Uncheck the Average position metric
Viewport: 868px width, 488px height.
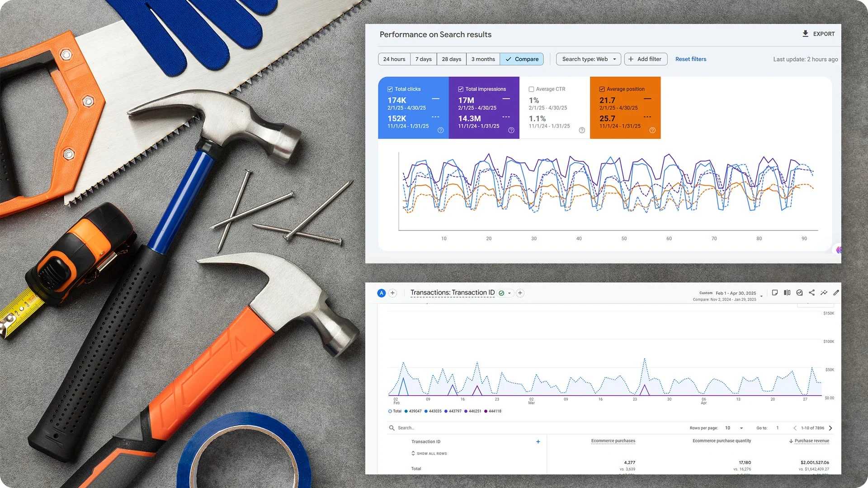tap(602, 89)
